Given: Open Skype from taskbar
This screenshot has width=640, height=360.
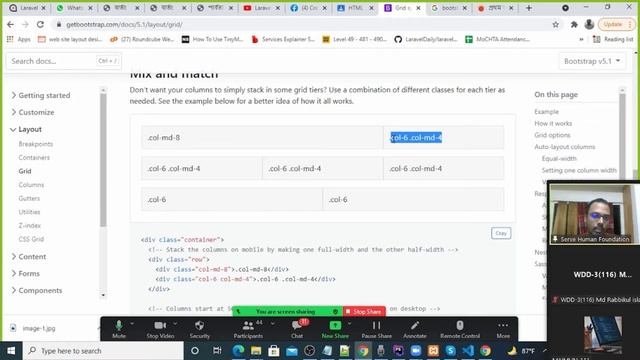Looking at the screenshot, I should (x=450, y=351).
